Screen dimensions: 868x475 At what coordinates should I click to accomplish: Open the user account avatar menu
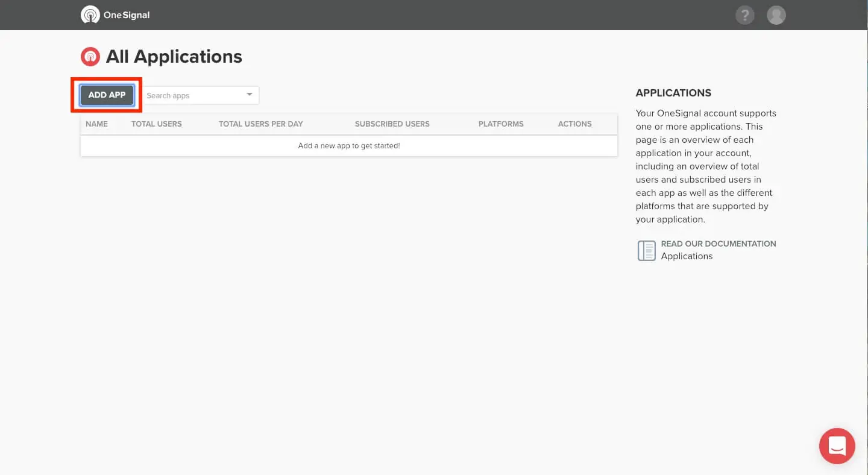(x=776, y=15)
